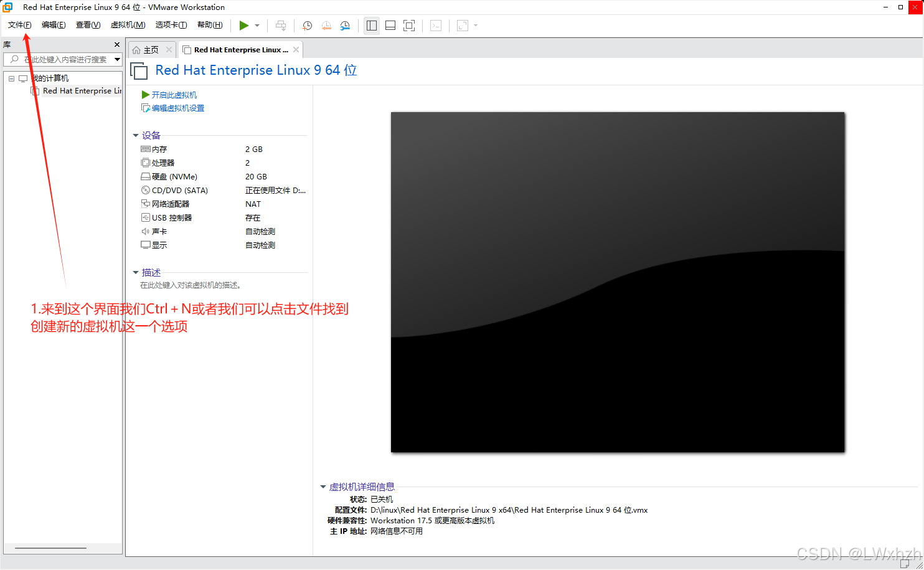Switch to the Red Hat Enterprise Linux tab
This screenshot has width=924, height=570.
[x=241, y=50]
